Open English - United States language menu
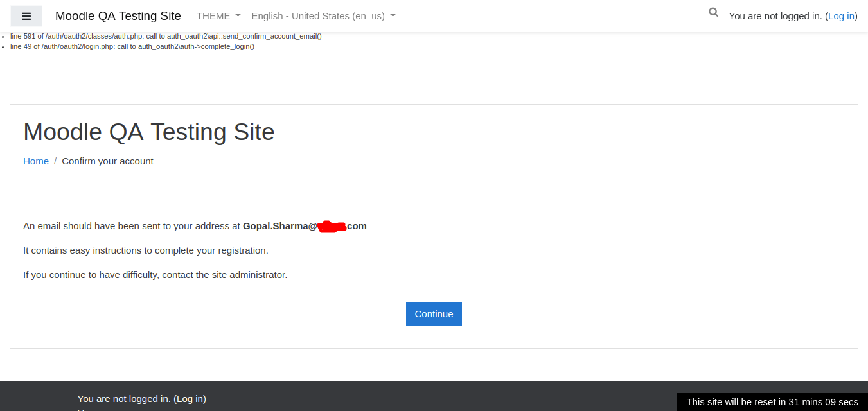The image size is (868, 411). (x=323, y=16)
